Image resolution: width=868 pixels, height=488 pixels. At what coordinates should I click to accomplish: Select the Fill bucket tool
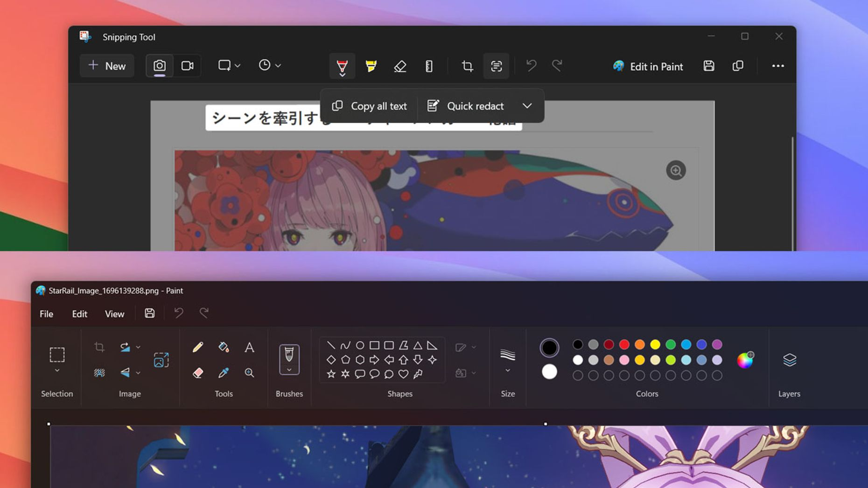click(x=224, y=347)
